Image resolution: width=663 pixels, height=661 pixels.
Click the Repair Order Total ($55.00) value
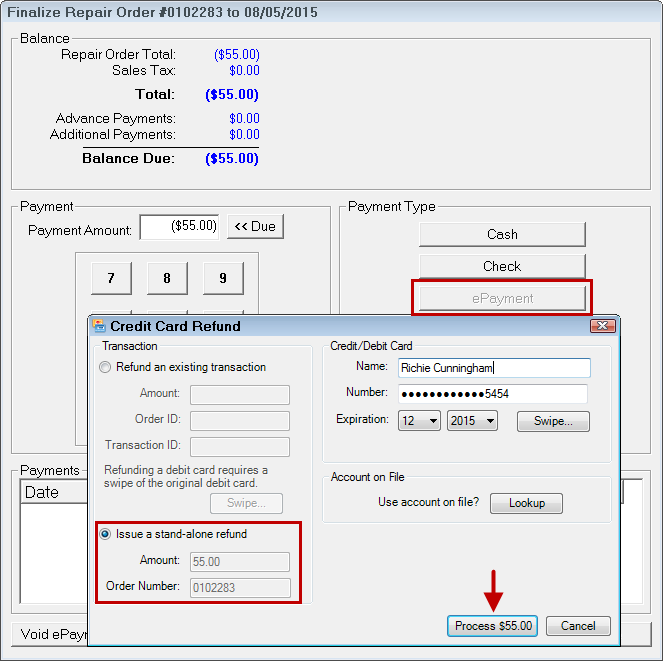tap(237, 55)
